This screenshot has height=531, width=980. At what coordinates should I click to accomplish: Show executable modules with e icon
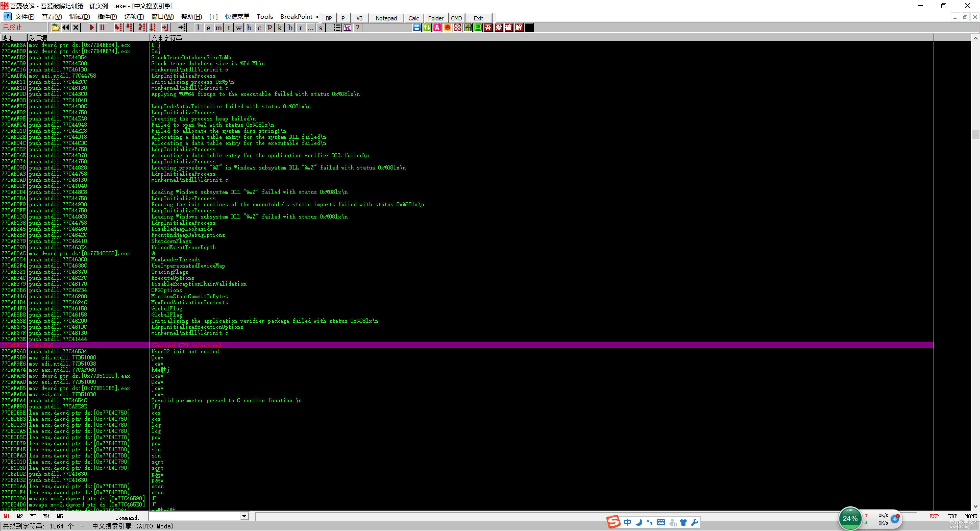(x=209, y=27)
